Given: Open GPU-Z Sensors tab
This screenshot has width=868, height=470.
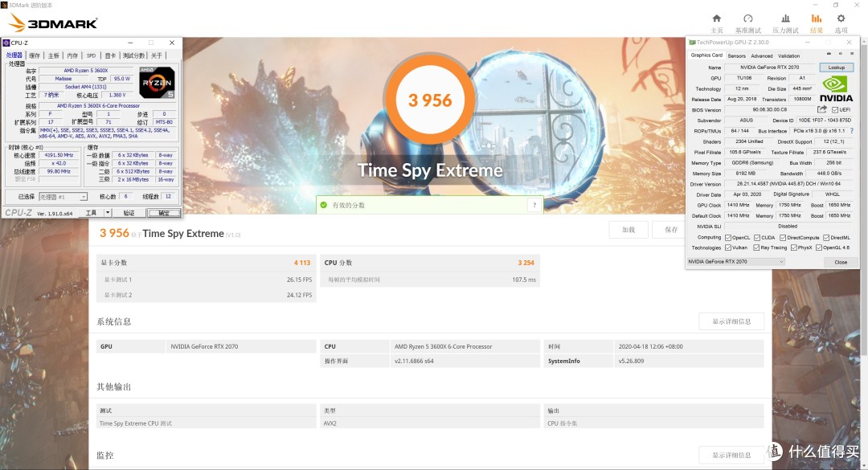Looking at the screenshot, I should click(x=736, y=56).
